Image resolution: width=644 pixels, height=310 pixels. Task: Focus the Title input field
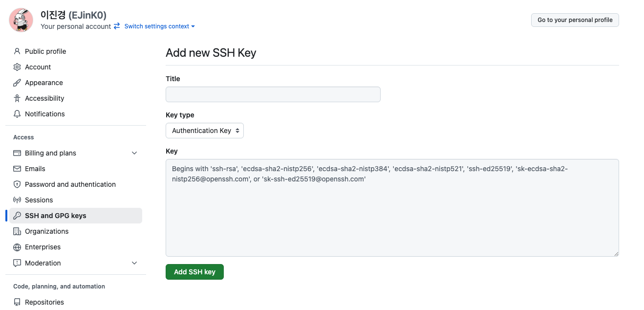[273, 94]
